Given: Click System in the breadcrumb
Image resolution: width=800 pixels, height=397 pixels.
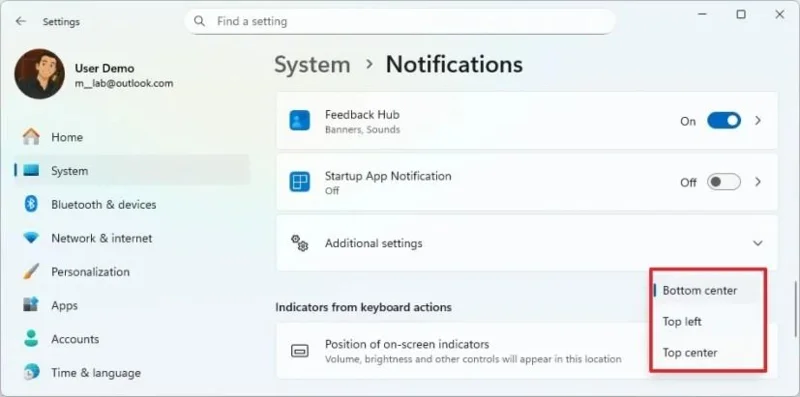Looking at the screenshot, I should (x=312, y=65).
